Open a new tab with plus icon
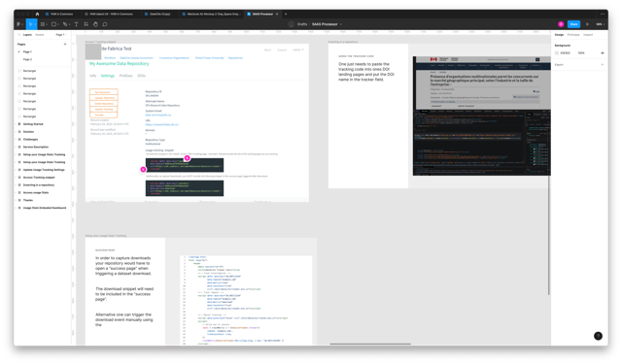Image resolution: width=622 pixels, height=364 pixels. (286, 14)
